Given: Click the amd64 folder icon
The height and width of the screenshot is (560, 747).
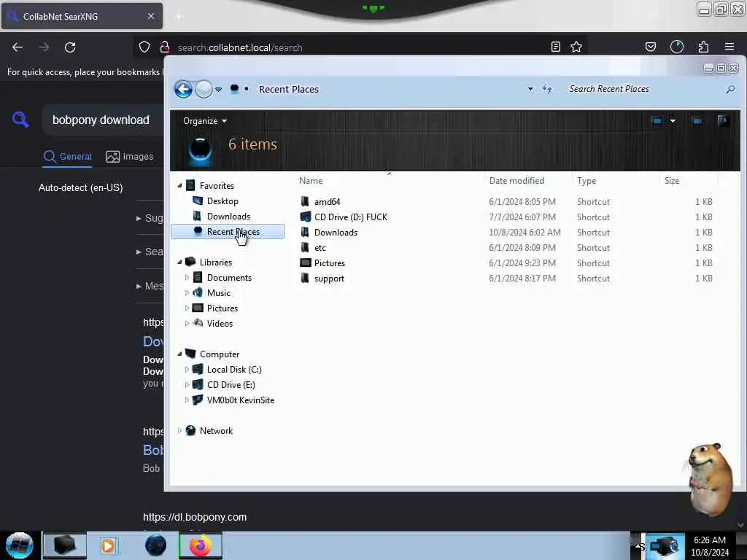Looking at the screenshot, I should [x=305, y=201].
